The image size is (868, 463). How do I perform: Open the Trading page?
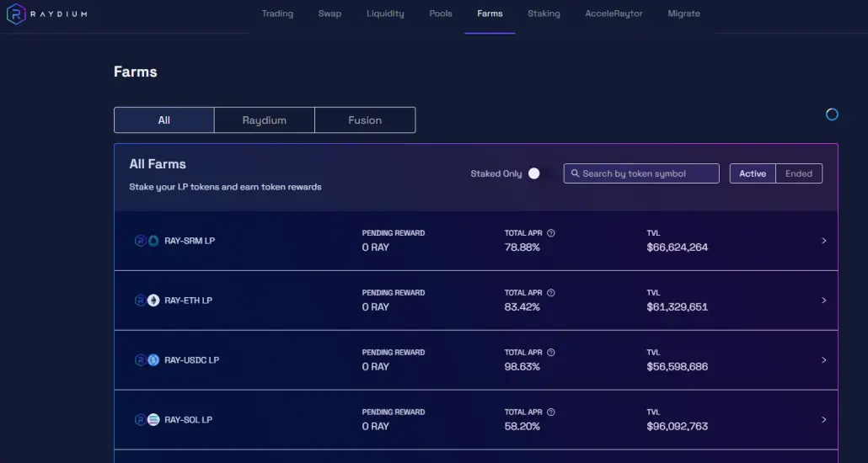click(277, 13)
